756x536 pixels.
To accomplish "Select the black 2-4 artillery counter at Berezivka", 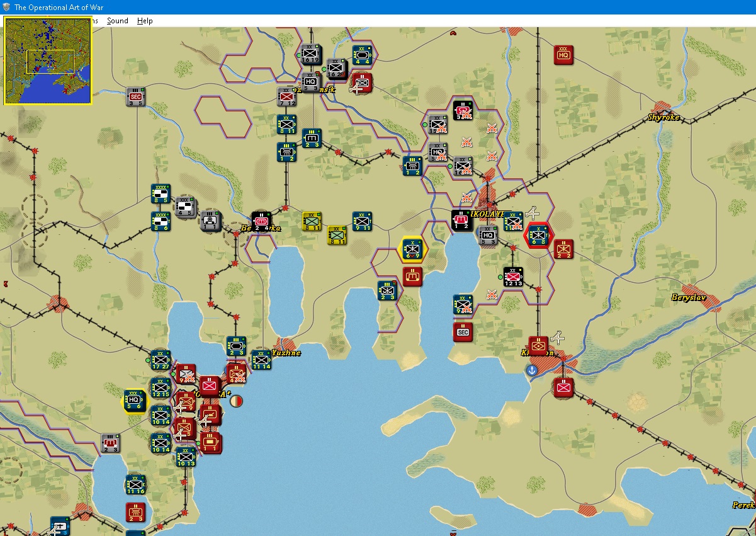I will click(261, 221).
